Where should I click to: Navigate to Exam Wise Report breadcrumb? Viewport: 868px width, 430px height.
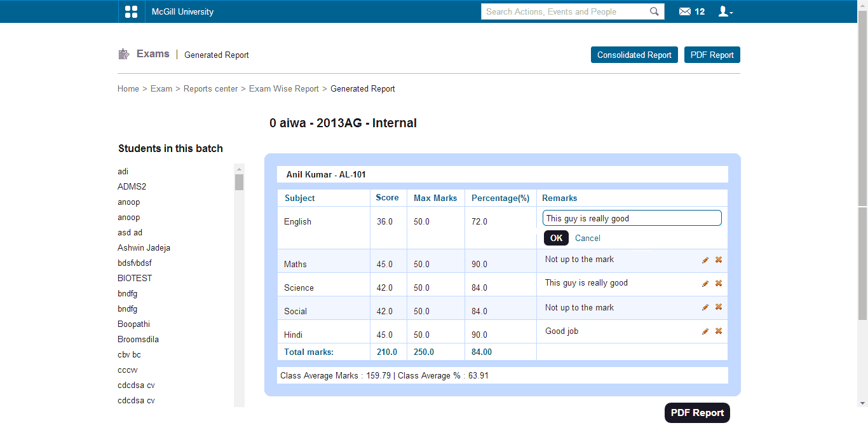click(283, 89)
